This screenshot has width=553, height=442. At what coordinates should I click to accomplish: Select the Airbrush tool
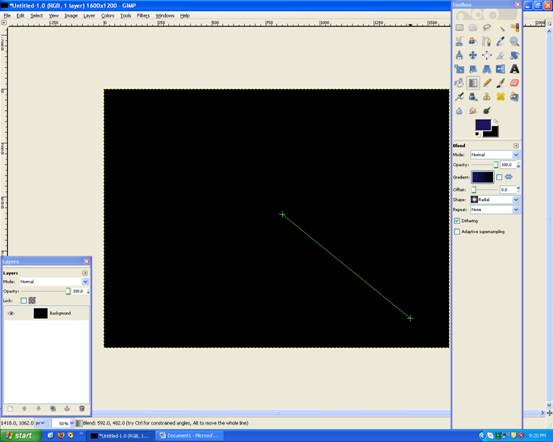459,97
